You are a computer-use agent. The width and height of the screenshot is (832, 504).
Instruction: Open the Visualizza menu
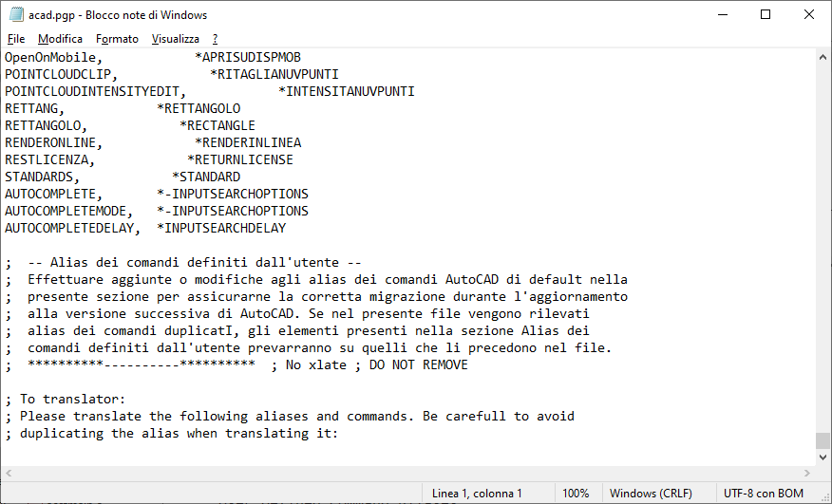pos(176,39)
